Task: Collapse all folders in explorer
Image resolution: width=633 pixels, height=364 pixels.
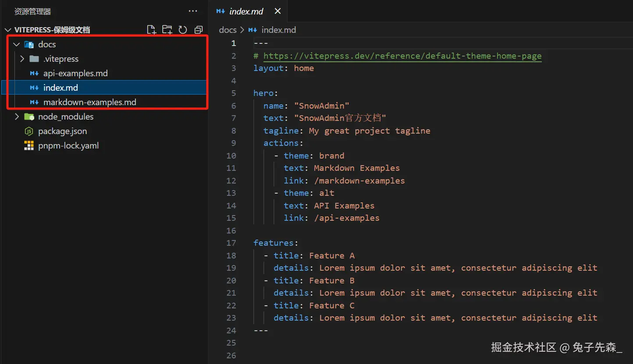Action: click(x=199, y=30)
